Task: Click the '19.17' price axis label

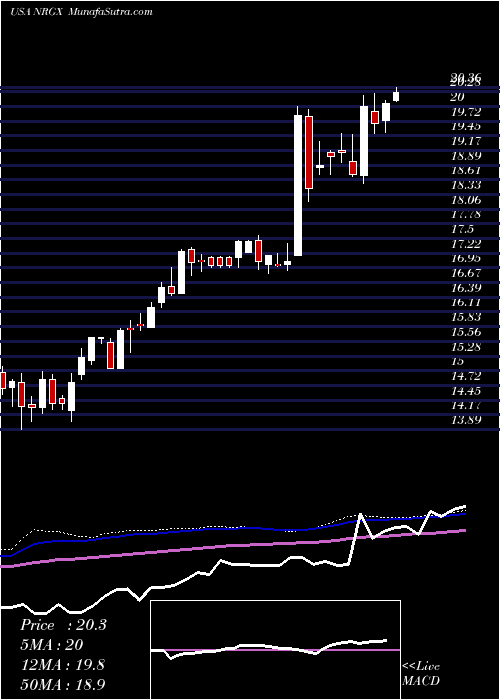Action: pyautogui.click(x=466, y=141)
